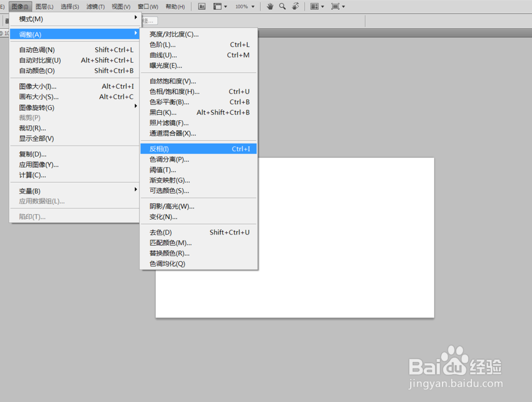
Task: Apply 反相(I) invert
Action: [198, 149]
